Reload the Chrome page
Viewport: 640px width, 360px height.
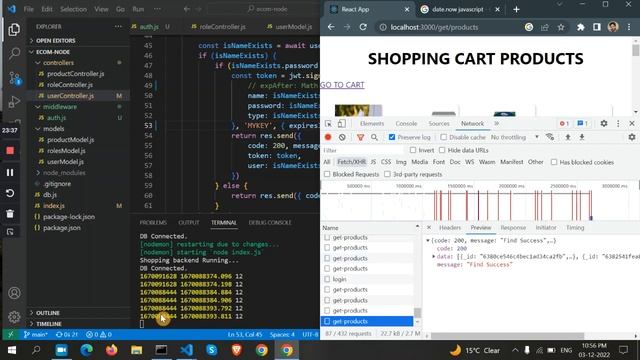pos(363,27)
